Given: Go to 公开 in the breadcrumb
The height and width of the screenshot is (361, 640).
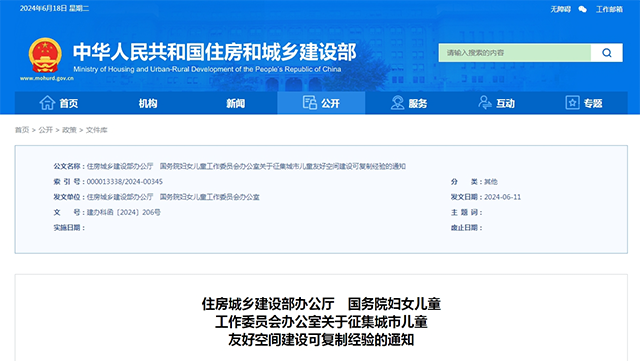Looking at the screenshot, I should tap(46, 130).
